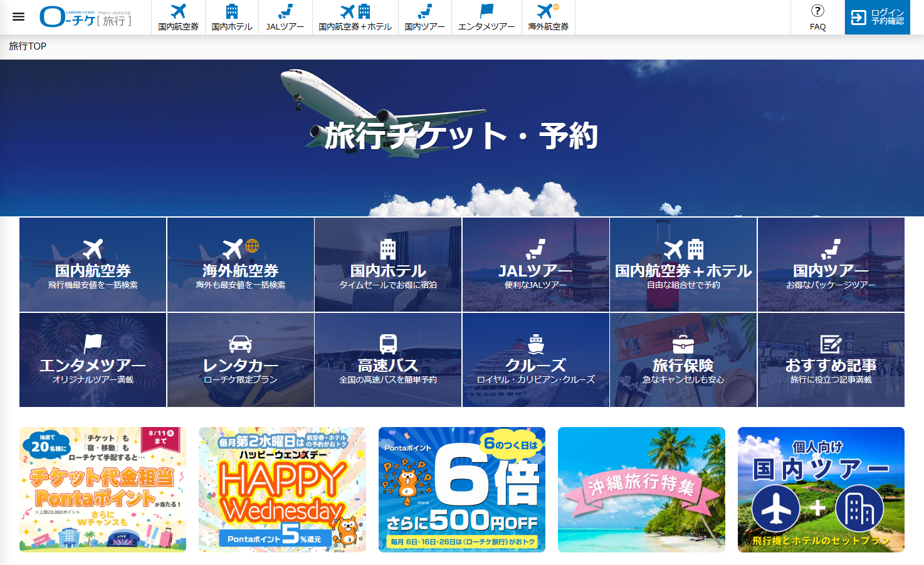This screenshot has width=924, height=565.
Task: Select 国内ツアー in the top navigation
Action: (x=425, y=26)
